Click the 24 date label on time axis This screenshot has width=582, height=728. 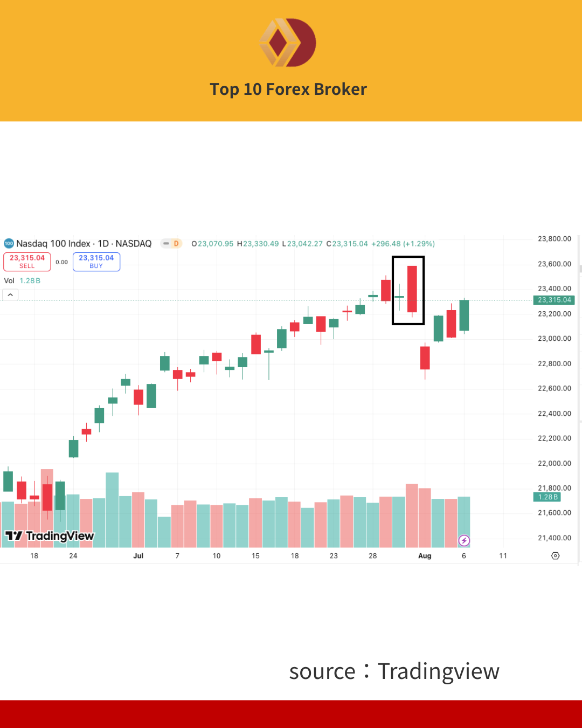click(73, 556)
